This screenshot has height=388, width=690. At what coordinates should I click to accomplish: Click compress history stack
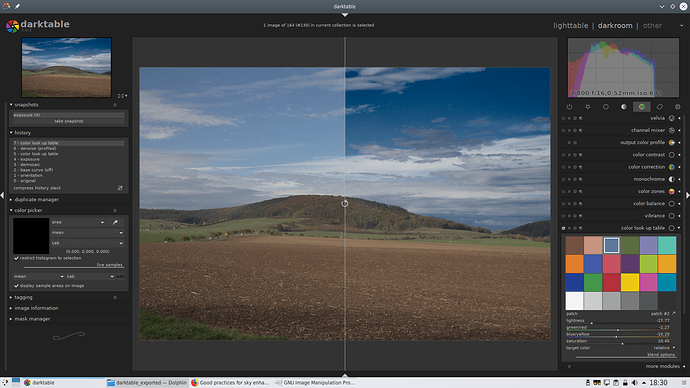37,188
